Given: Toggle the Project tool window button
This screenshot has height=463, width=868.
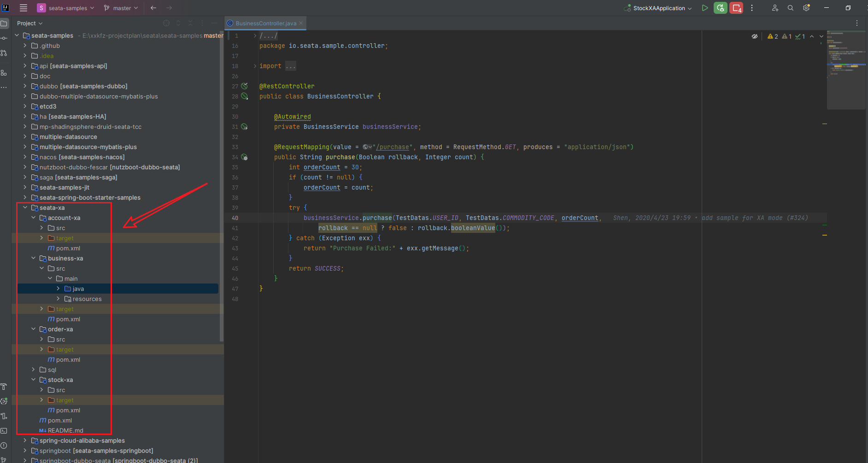Looking at the screenshot, I should coord(4,23).
